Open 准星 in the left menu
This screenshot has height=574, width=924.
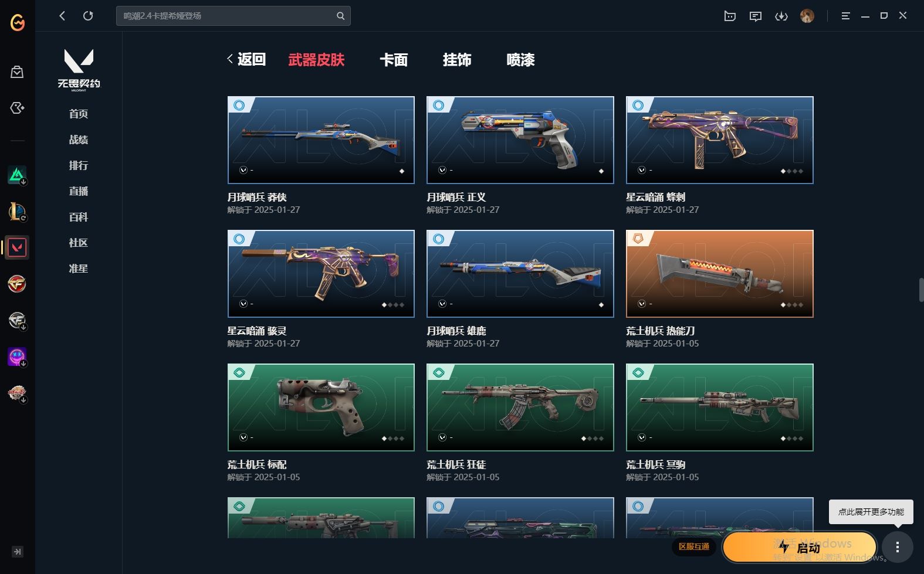pos(79,269)
